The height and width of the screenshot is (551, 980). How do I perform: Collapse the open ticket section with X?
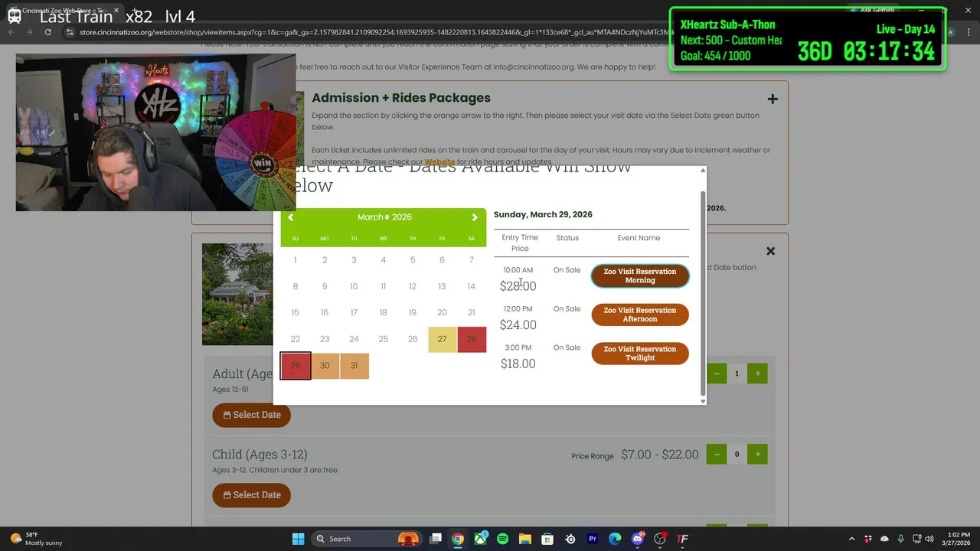[770, 251]
